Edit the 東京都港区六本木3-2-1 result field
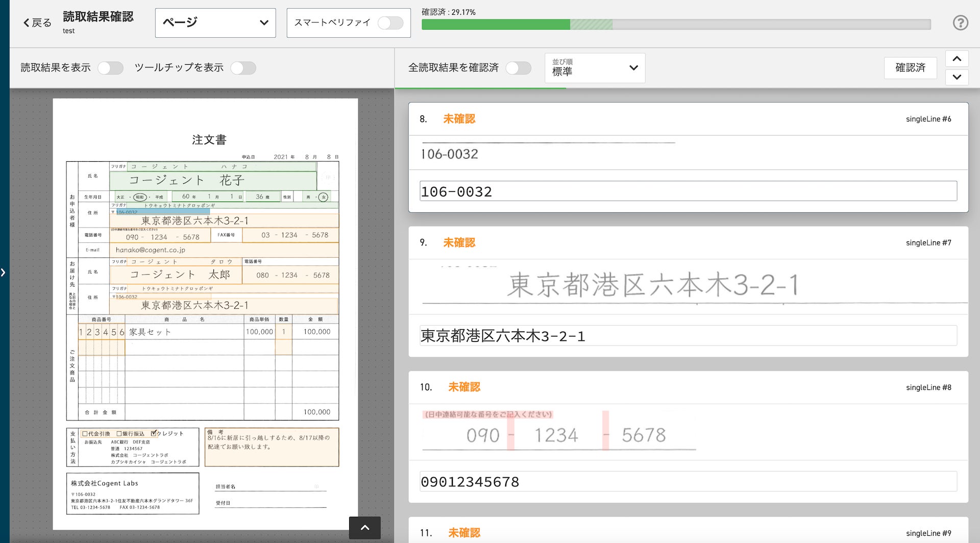This screenshot has height=543, width=980. pyautogui.click(x=688, y=336)
